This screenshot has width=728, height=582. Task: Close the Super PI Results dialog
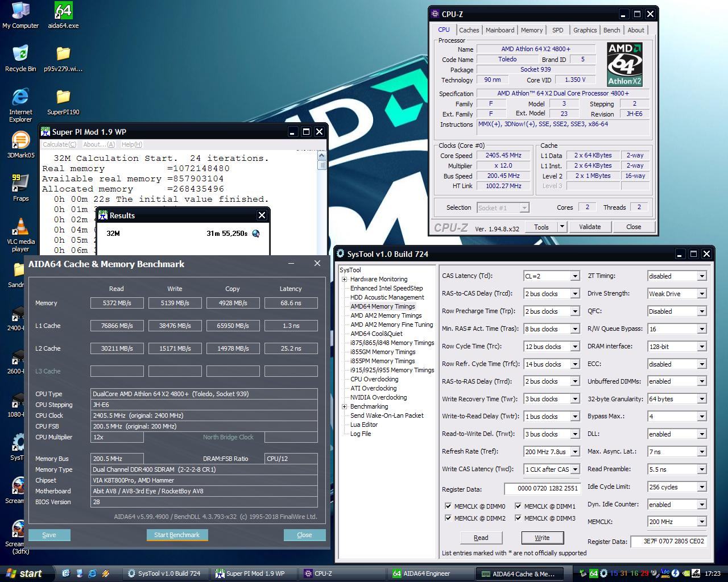pyautogui.click(x=262, y=215)
